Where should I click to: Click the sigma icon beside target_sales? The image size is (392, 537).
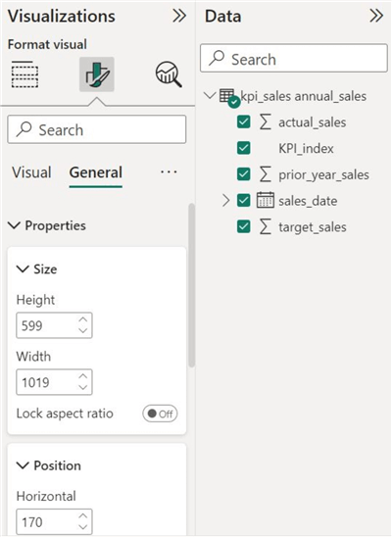[x=266, y=226]
